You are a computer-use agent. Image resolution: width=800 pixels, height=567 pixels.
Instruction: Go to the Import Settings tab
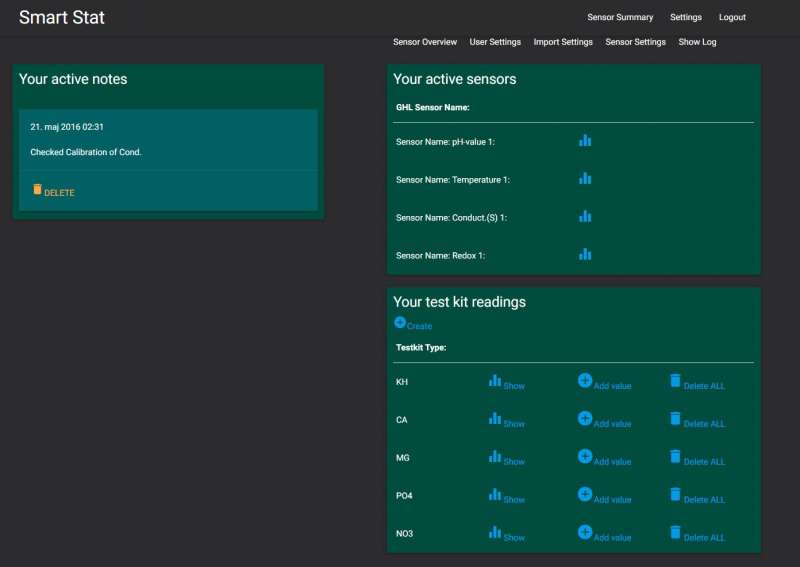(x=563, y=42)
